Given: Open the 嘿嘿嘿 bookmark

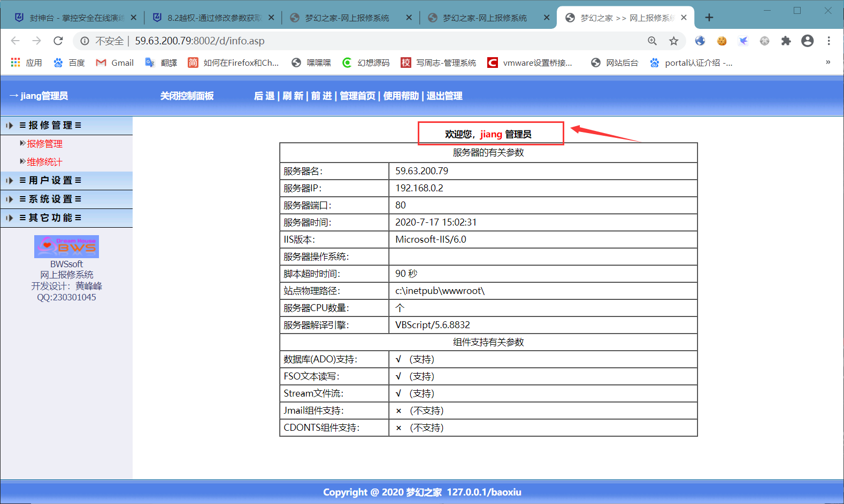Looking at the screenshot, I should point(311,63).
